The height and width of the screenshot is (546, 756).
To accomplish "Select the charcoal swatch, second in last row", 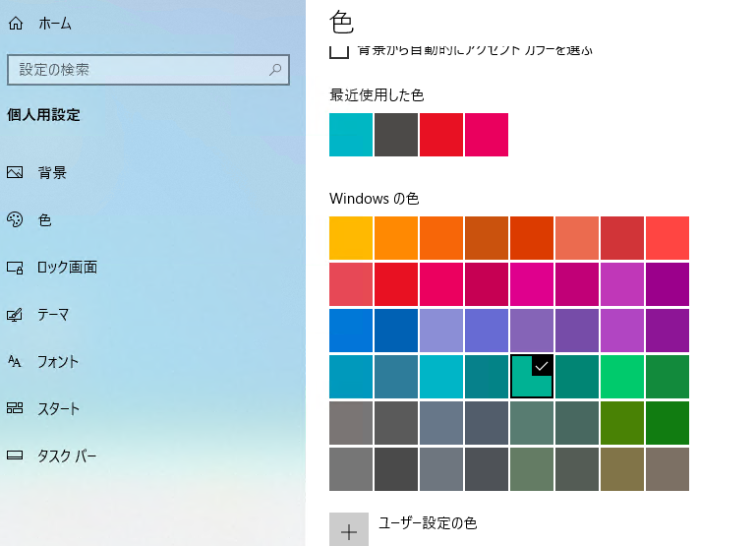I will point(396,469).
